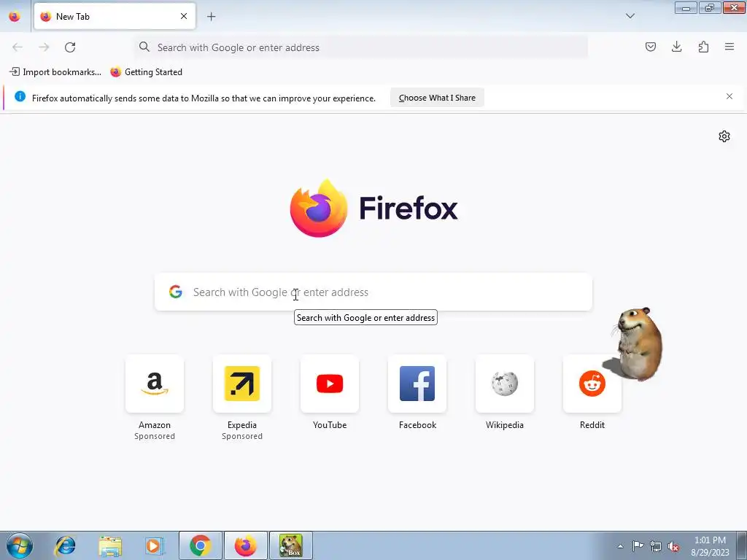Show hidden system tray icons
This screenshot has height=560, width=747.
click(620, 546)
